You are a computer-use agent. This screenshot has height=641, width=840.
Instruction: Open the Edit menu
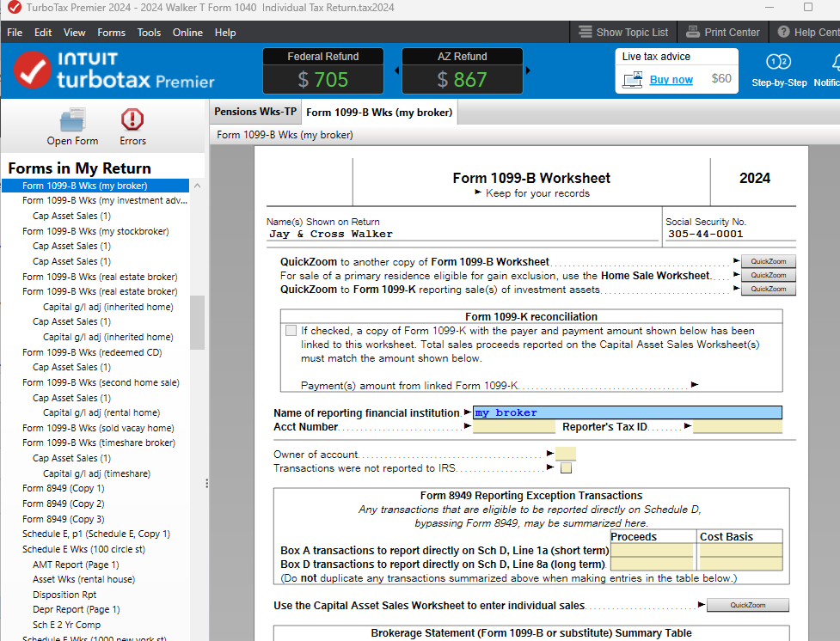click(43, 32)
